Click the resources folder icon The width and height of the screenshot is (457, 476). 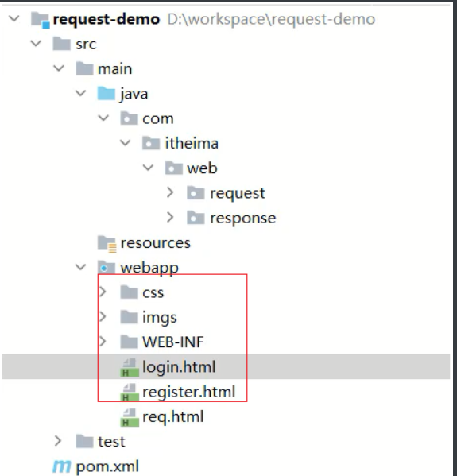click(107, 243)
